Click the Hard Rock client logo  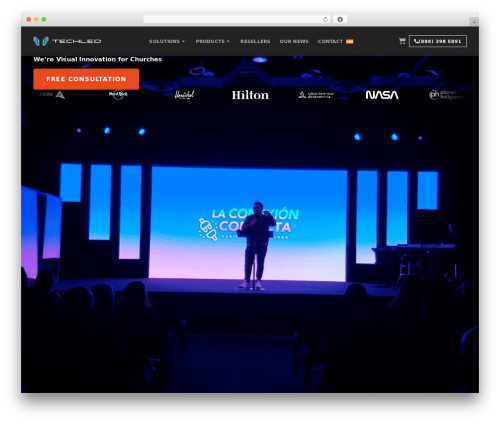point(118,94)
